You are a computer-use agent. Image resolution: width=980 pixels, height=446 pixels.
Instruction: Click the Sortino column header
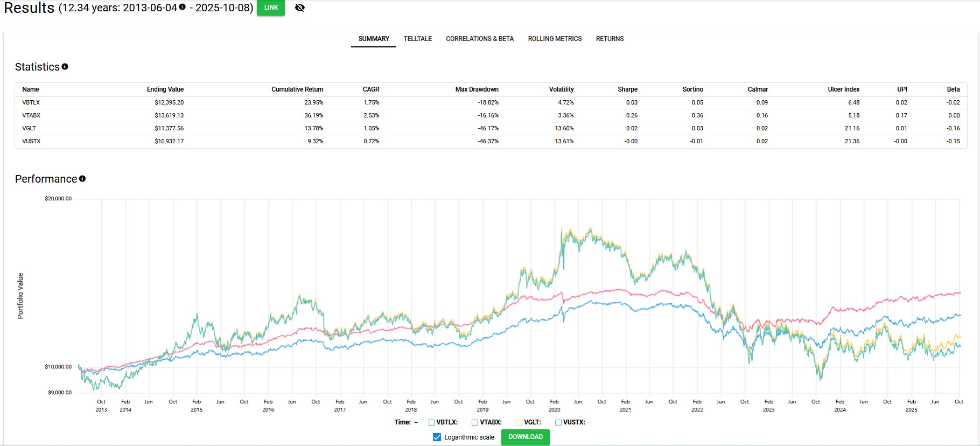[692, 89]
